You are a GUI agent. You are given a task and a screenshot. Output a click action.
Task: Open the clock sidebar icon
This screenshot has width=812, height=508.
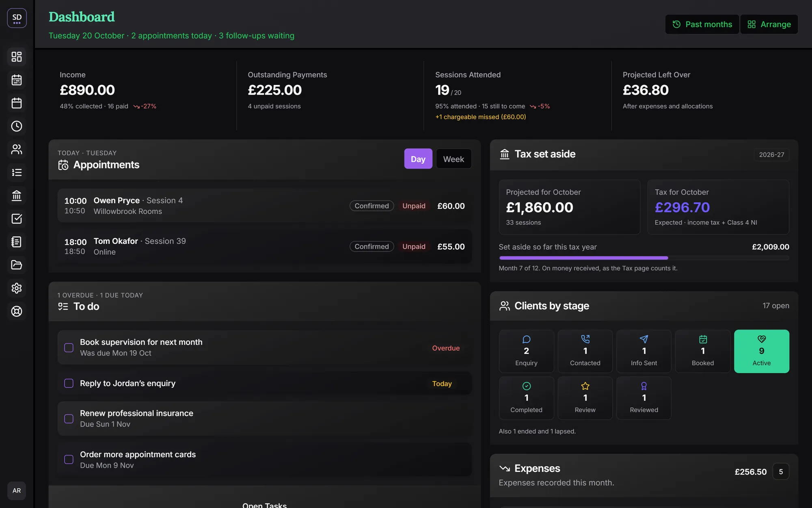(x=17, y=126)
